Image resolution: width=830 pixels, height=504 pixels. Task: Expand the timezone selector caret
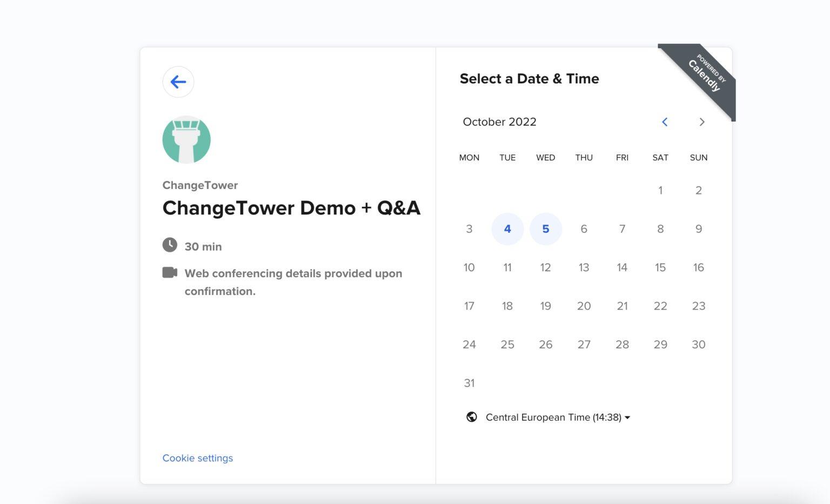pos(627,417)
